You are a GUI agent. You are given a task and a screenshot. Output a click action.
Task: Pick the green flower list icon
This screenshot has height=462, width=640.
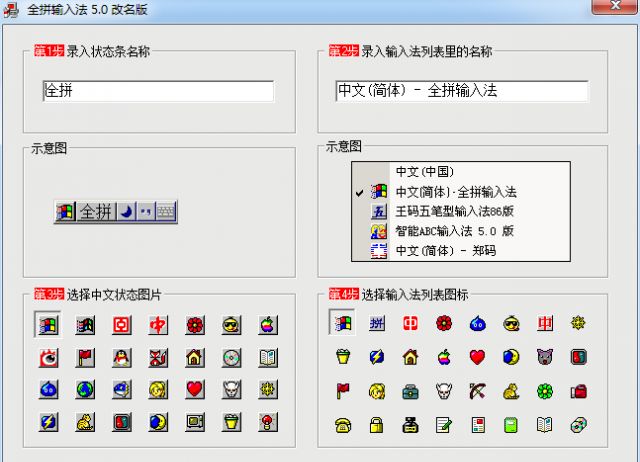coord(545,392)
